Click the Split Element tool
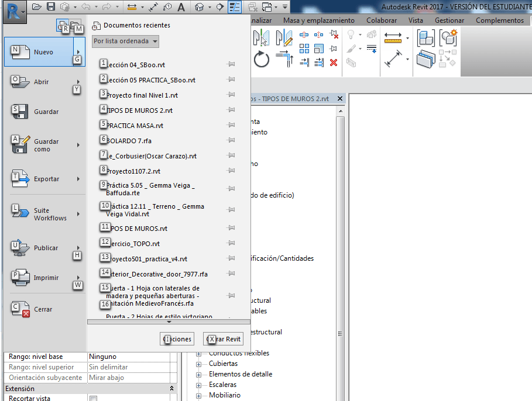 tap(304, 34)
